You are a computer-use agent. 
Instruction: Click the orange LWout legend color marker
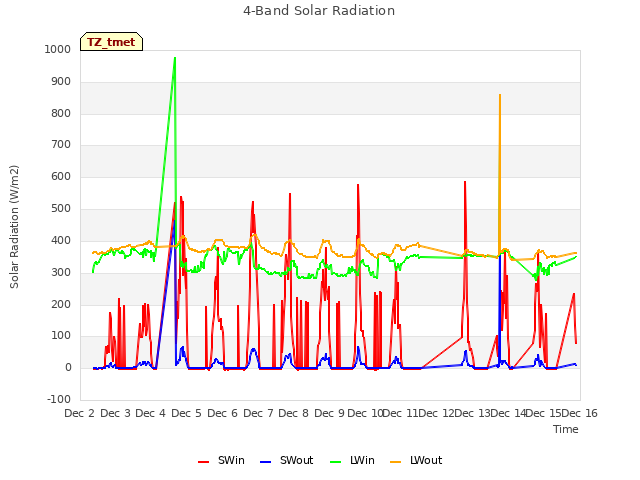pos(396,462)
